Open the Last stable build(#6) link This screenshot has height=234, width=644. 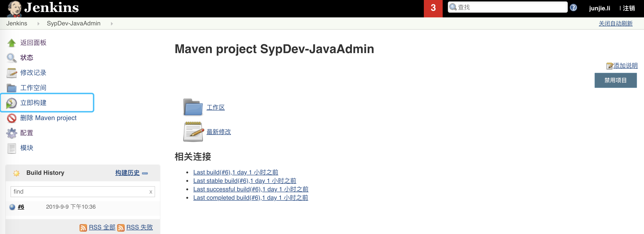[x=245, y=181]
